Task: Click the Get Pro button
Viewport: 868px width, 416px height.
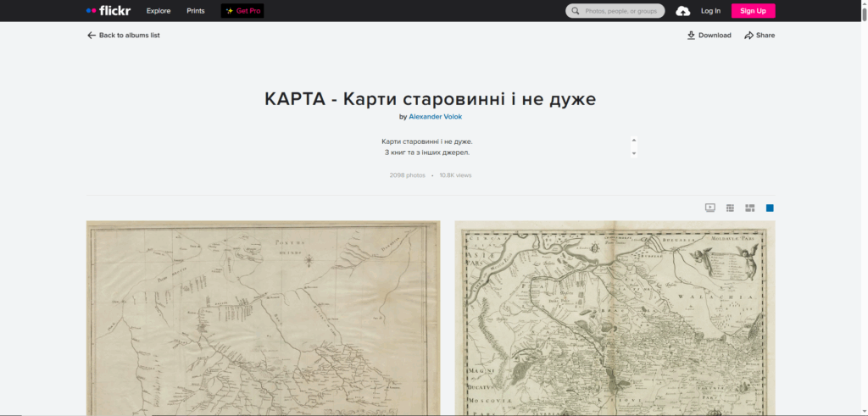Action: coord(242,11)
